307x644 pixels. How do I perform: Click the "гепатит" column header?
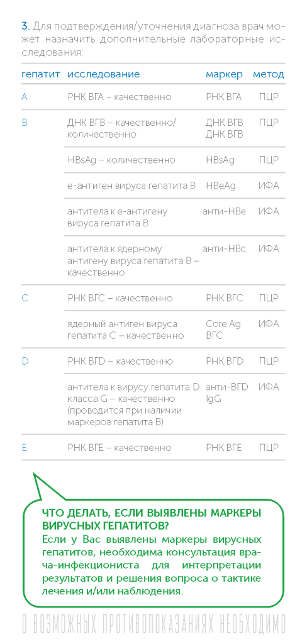click(x=41, y=74)
